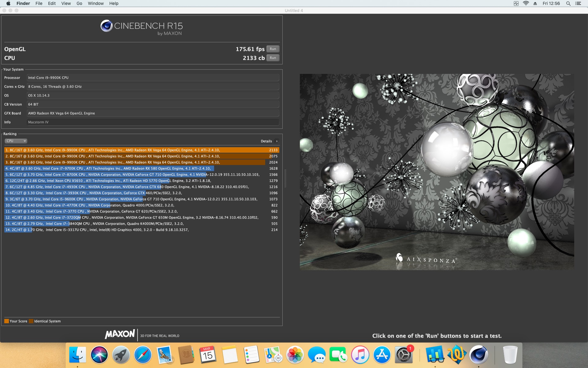This screenshot has width=588, height=368.
Task: Open the File menu
Action: (39, 3)
